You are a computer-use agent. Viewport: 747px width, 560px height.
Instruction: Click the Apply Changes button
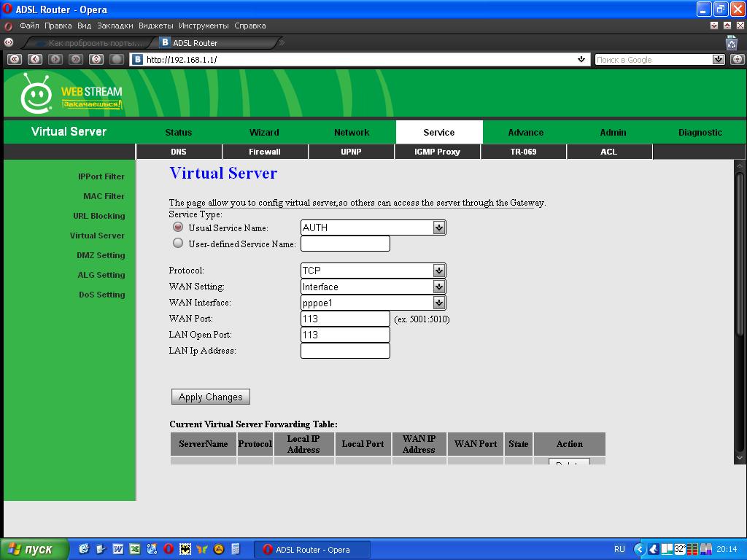point(211,397)
